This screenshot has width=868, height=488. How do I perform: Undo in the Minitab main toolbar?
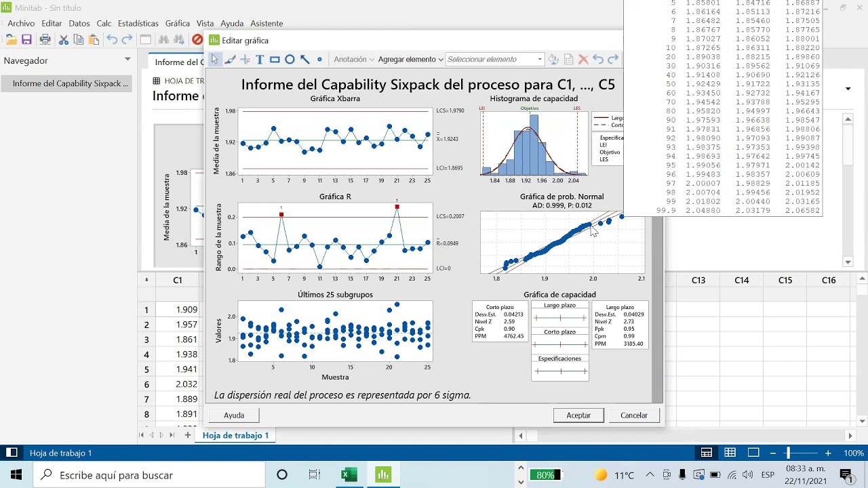click(112, 40)
